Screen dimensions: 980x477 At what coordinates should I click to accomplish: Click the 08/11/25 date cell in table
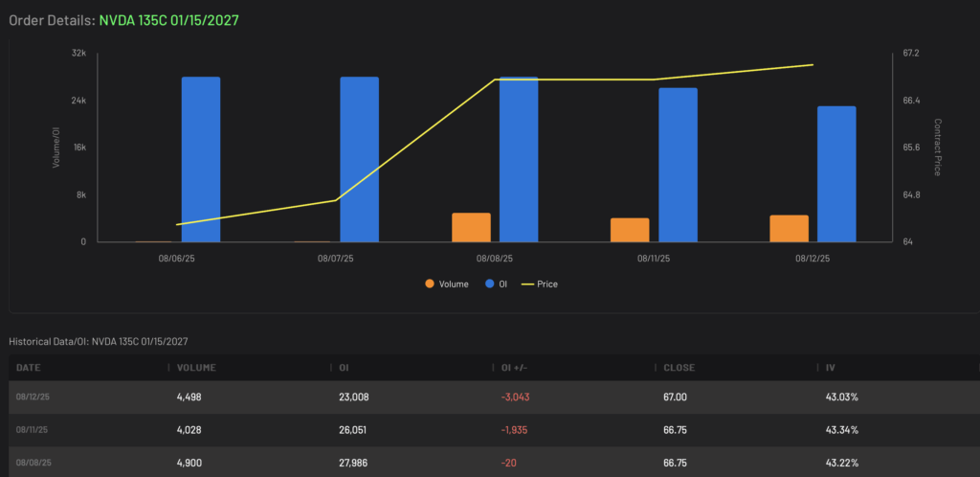coord(32,430)
